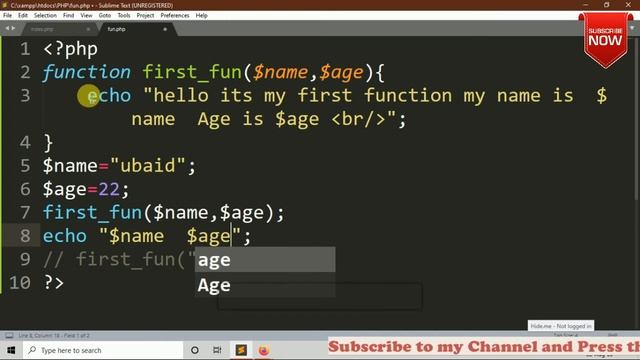Click the Windows taskbar search box

pos(103,350)
